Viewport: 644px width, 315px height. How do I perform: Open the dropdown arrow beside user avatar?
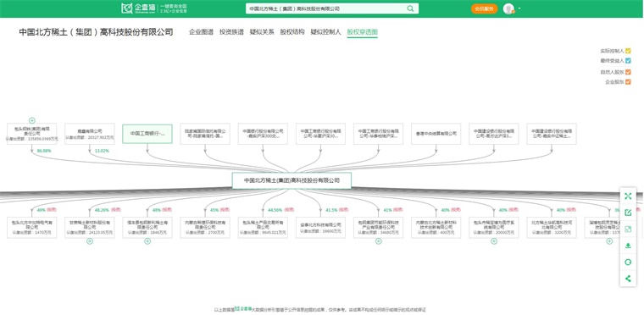coord(519,8)
